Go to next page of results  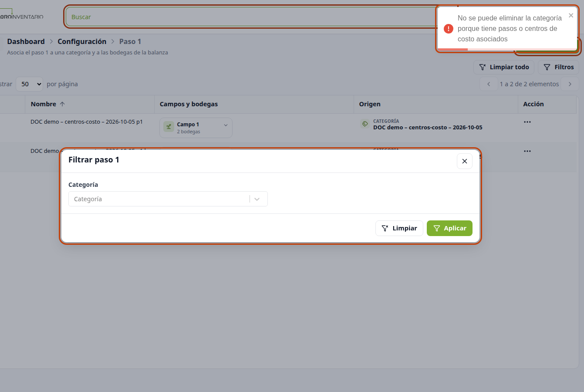(570, 84)
